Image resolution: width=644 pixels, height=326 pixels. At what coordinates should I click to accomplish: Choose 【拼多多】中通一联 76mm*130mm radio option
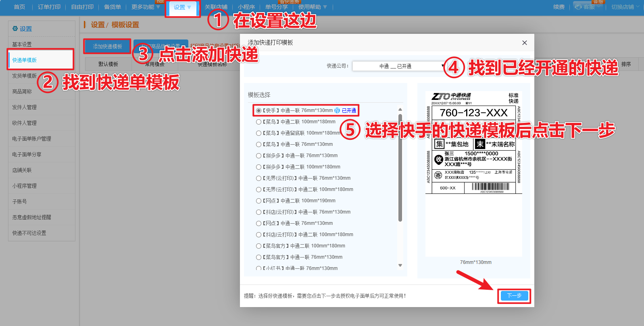tap(258, 156)
